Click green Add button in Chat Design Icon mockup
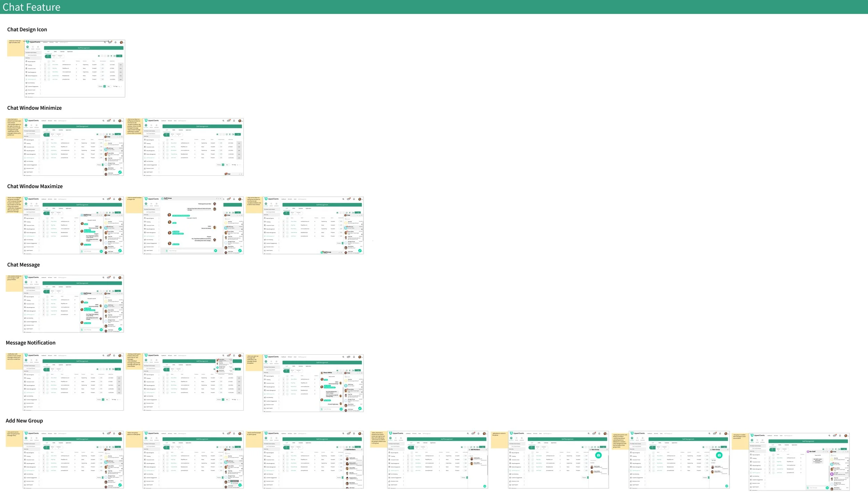Viewport: 868px width, 494px height. (x=119, y=56)
